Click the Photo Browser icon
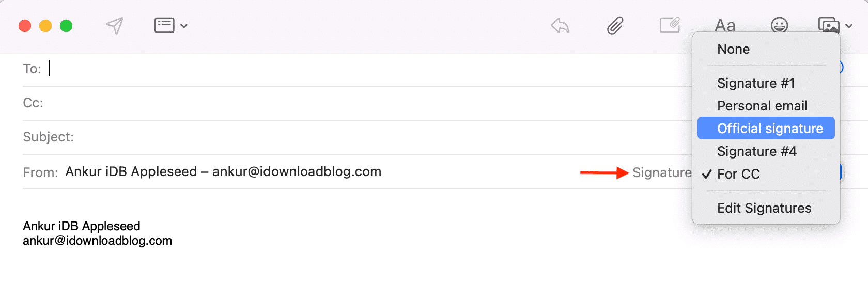 [x=829, y=25]
